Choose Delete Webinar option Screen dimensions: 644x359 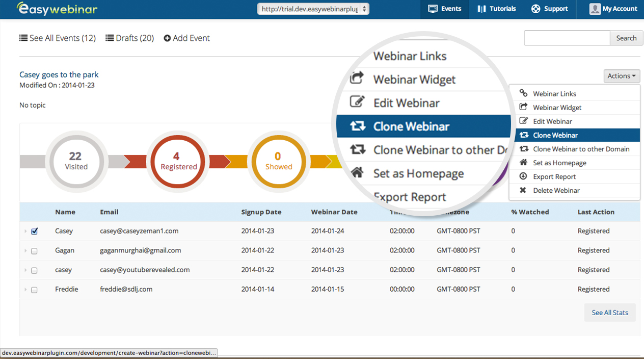click(x=574, y=190)
